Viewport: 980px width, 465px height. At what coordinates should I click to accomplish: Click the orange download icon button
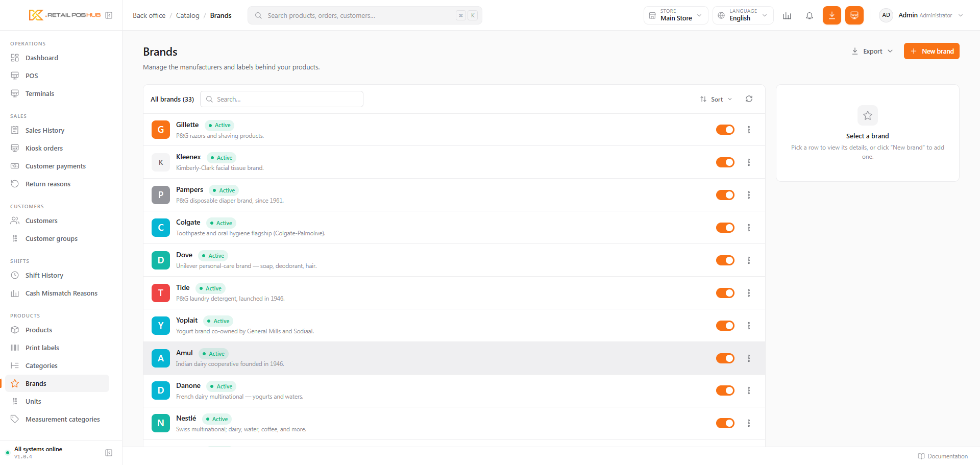tap(832, 15)
